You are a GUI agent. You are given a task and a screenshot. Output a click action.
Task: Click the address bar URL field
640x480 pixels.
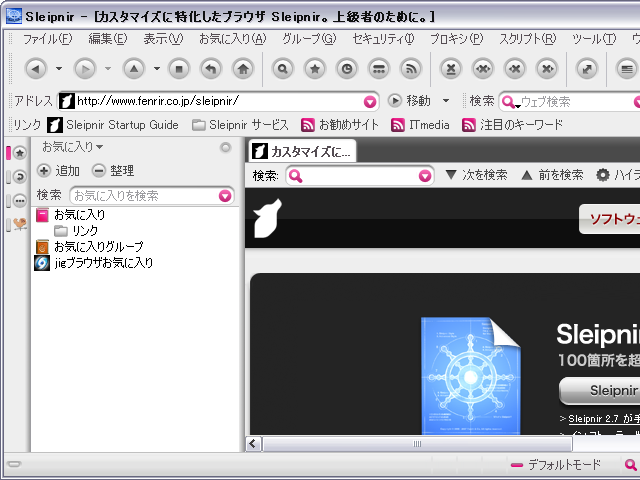click(218, 101)
